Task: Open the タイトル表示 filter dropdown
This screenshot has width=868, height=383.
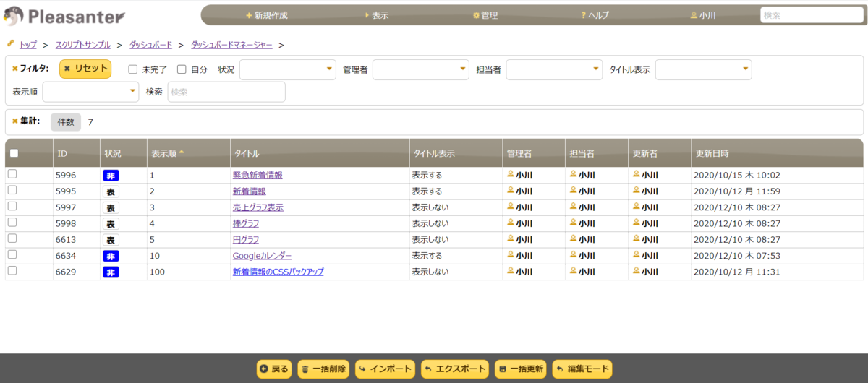Action: [704, 69]
